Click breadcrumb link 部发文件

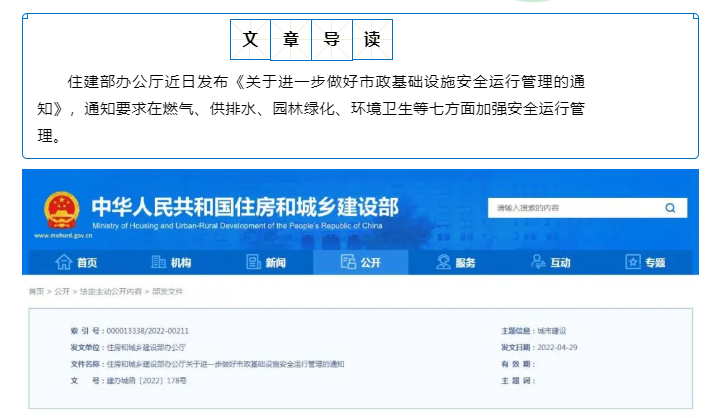(168, 292)
